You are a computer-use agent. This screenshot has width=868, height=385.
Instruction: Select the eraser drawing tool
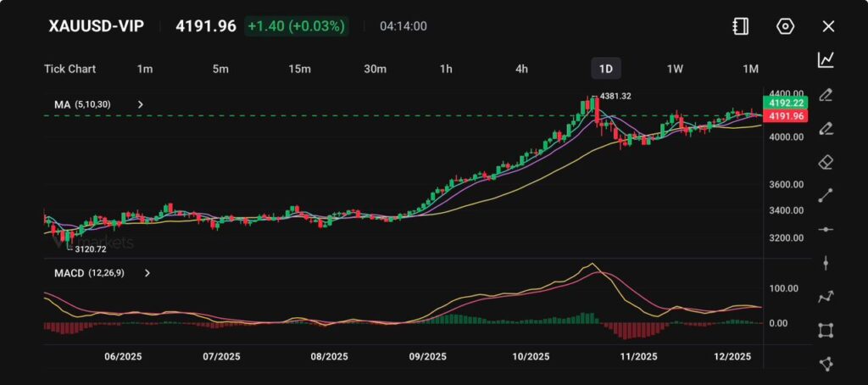pyautogui.click(x=826, y=162)
